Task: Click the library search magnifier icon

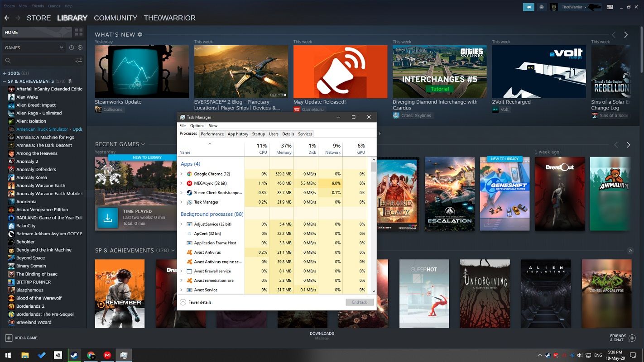Action: coord(8,60)
